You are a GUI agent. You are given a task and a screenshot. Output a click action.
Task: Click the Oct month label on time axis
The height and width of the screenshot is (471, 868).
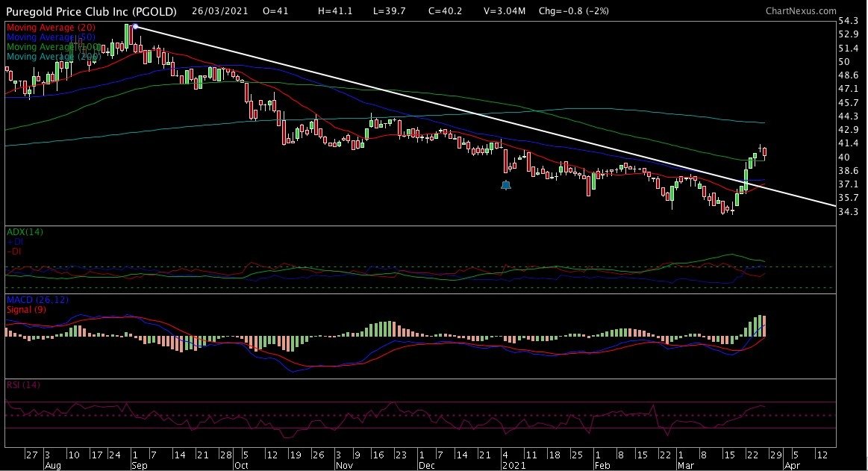click(x=241, y=466)
